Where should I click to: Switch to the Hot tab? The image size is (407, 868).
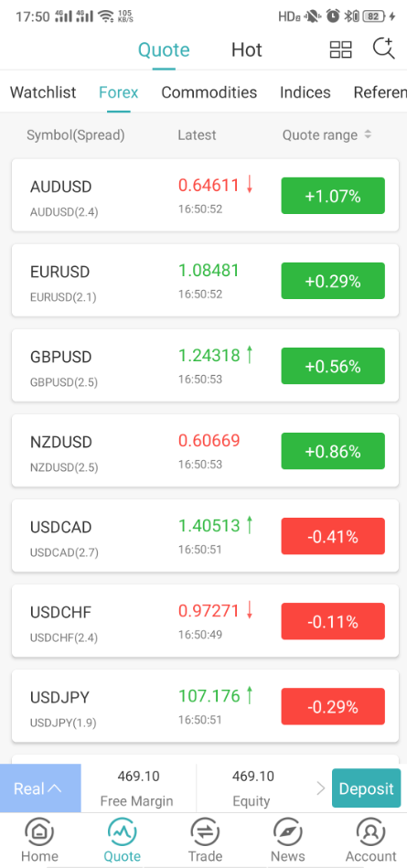pyautogui.click(x=246, y=49)
